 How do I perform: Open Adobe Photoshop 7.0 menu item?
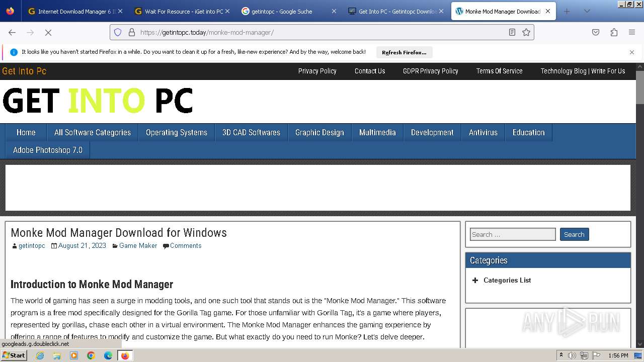(x=48, y=150)
